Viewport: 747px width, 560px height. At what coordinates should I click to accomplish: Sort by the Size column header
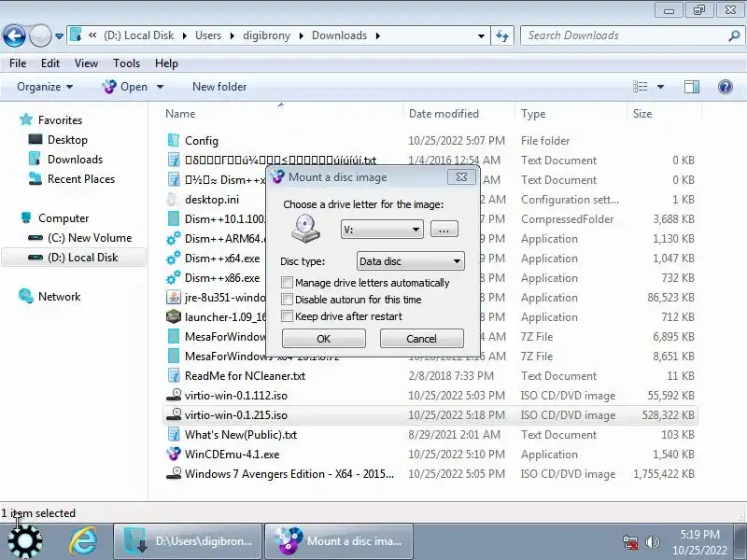click(642, 114)
